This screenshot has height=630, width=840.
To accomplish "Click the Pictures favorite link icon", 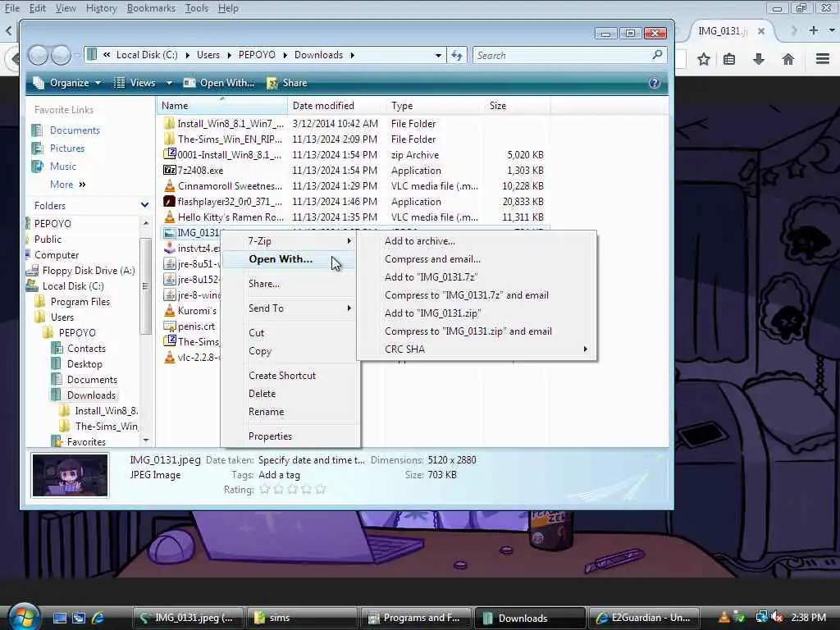I will [37, 148].
